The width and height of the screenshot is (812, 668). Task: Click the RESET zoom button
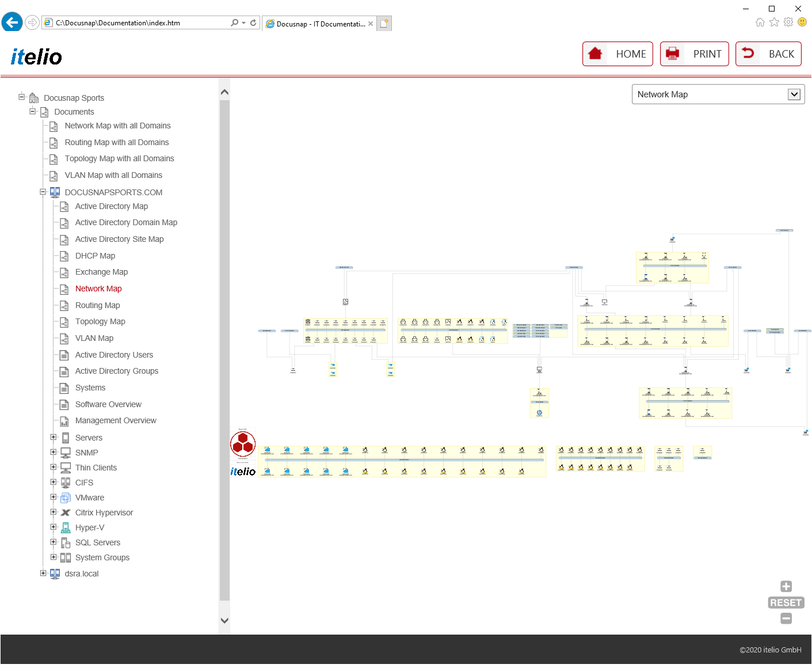(x=786, y=602)
